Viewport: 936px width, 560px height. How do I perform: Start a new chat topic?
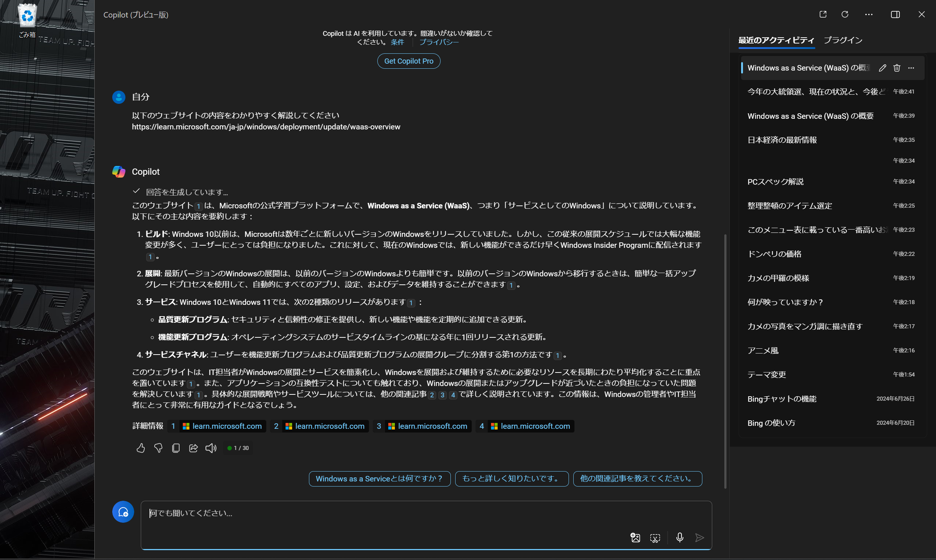point(122,512)
